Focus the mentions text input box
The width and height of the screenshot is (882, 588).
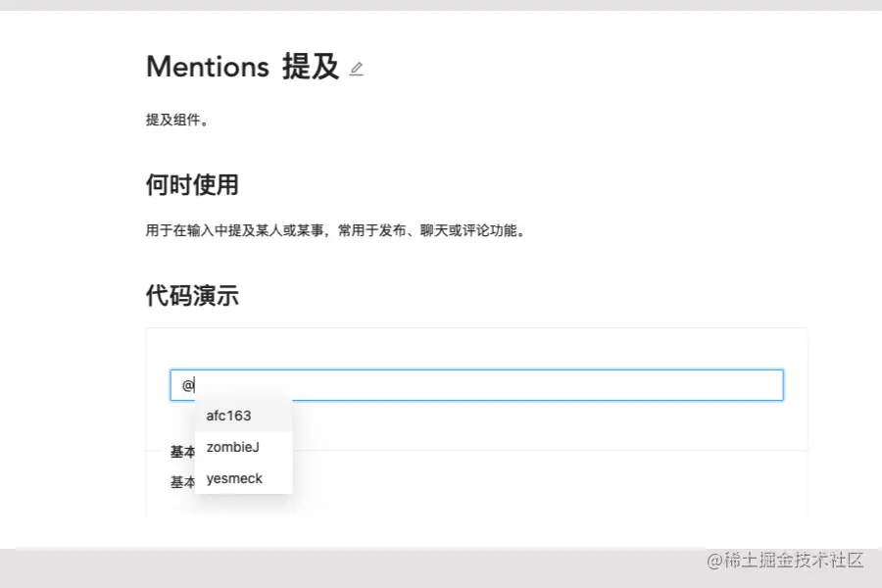[x=490, y=385]
